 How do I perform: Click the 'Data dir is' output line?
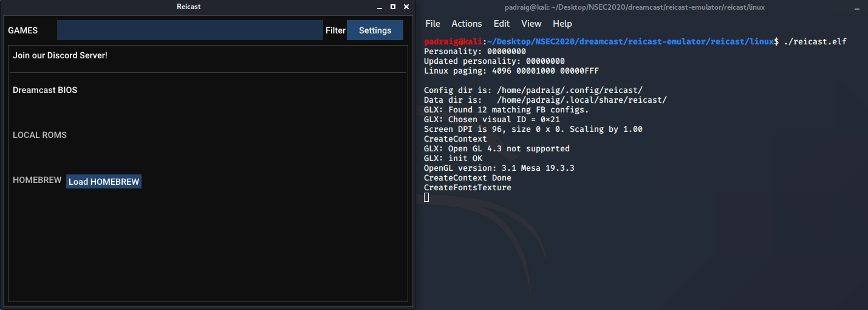(545, 100)
